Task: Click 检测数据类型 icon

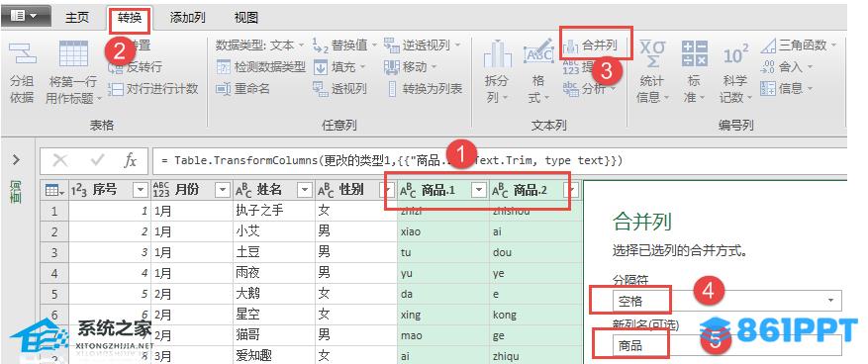Action: [x=223, y=67]
